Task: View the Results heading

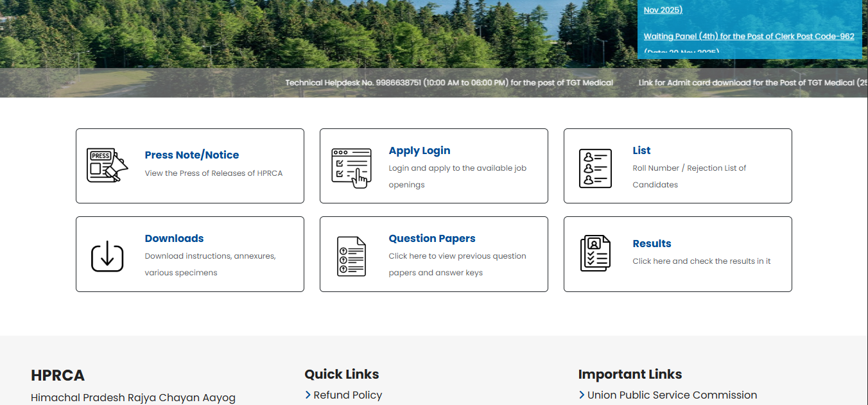Action: tap(652, 243)
